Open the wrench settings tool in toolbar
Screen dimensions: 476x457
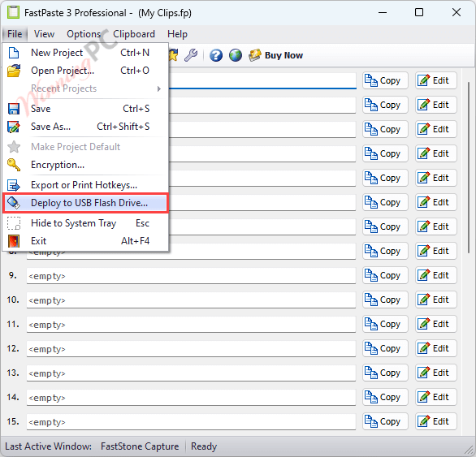pos(191,55)
